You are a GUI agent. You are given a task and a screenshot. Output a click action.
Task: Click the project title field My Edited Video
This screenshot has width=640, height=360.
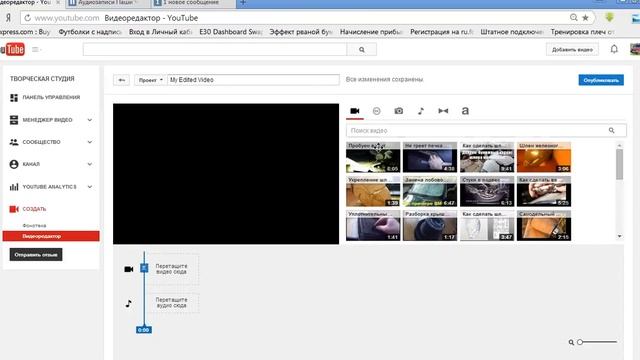(253, 80)
